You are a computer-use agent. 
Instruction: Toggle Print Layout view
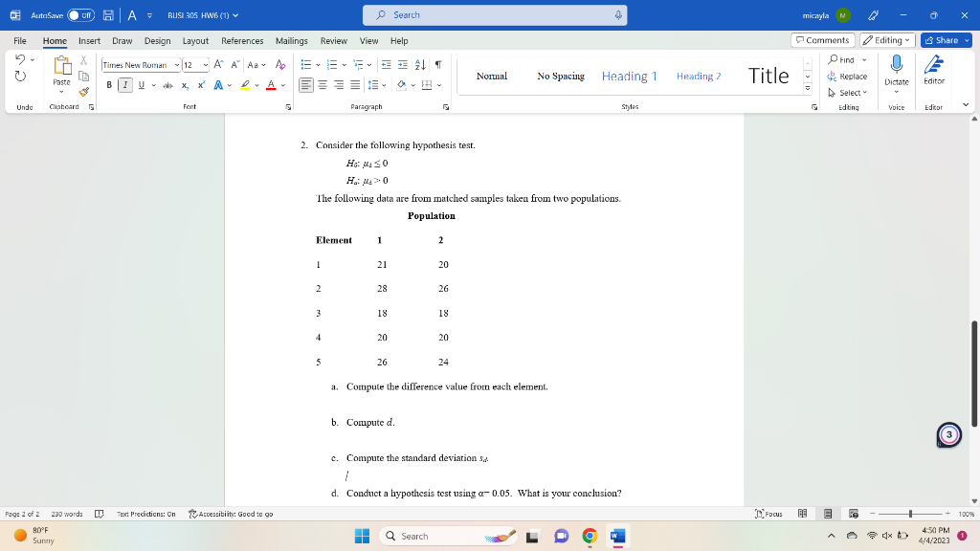coord(828,514)
